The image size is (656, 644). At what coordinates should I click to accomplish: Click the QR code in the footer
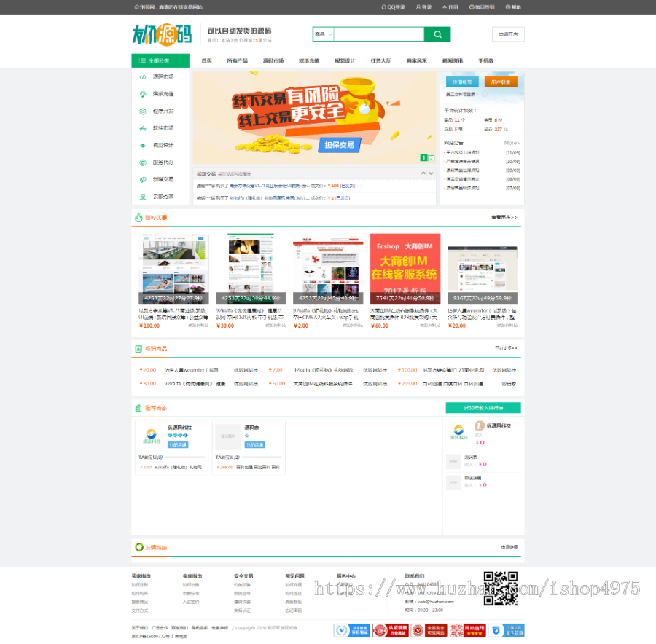[501, 589]
